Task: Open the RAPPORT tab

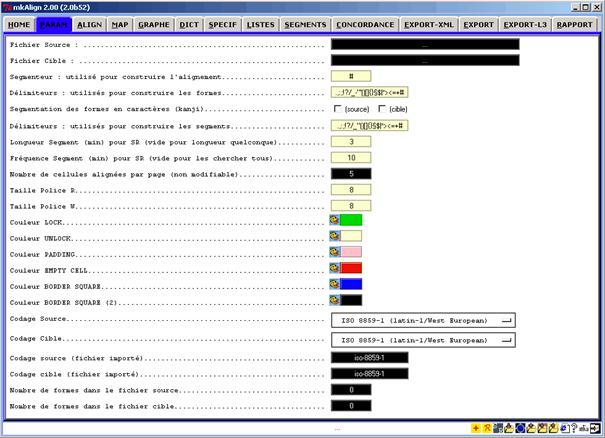Action: 574,25
